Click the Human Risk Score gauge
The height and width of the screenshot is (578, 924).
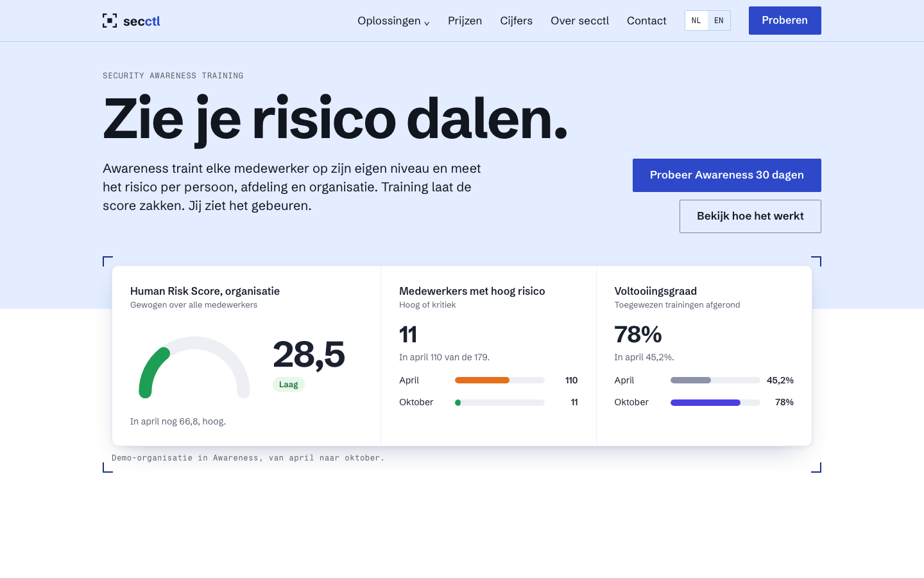pos(194,367)
